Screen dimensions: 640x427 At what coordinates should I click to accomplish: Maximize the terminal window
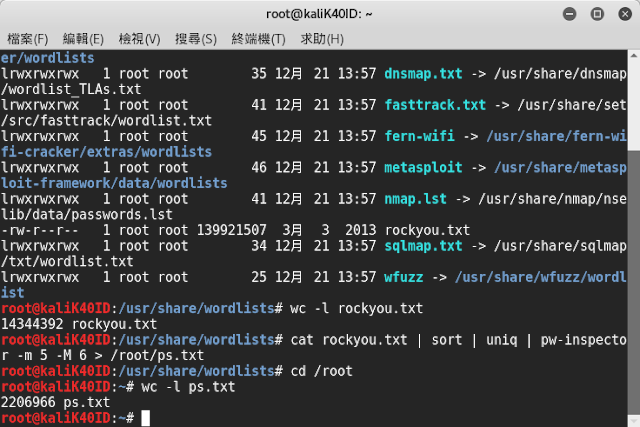(x=597, y=14)
